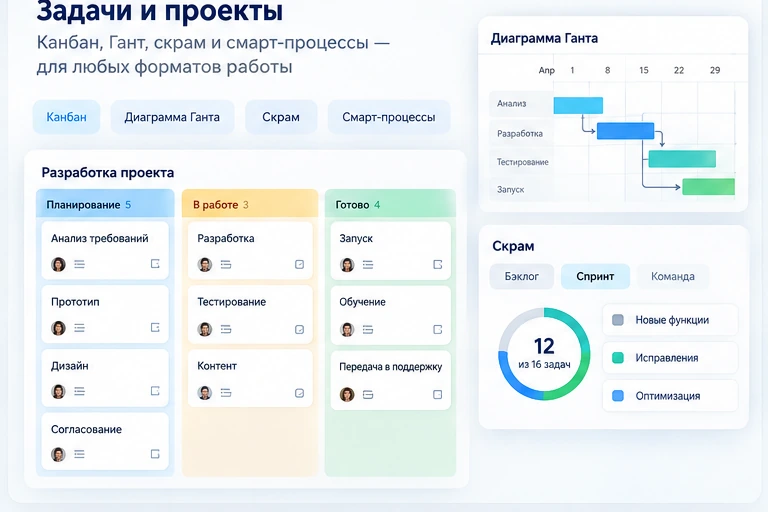Click the teal Тестирование Gantt bar
The height and width of the screenshot is (512, 768).
682,159
